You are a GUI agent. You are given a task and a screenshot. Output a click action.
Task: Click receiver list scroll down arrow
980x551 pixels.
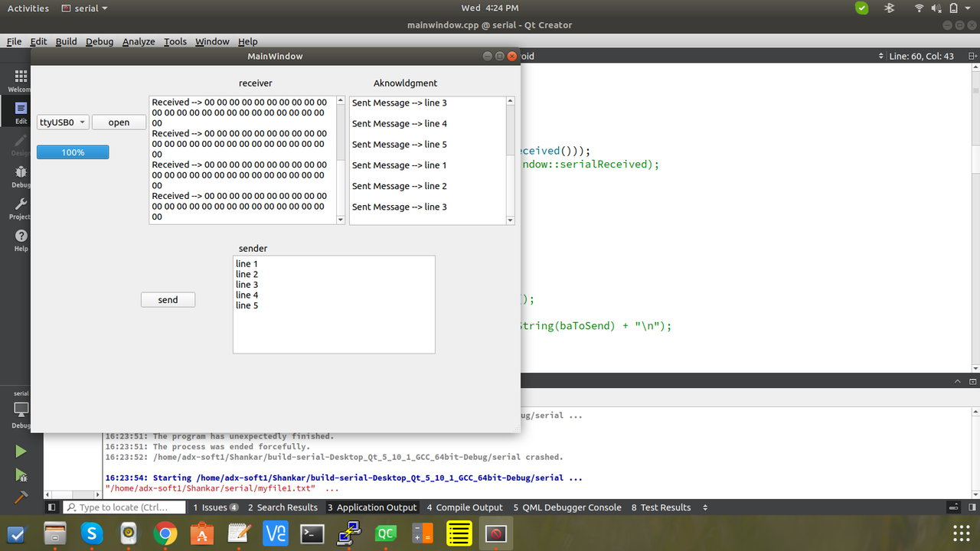tap(341, 220)
